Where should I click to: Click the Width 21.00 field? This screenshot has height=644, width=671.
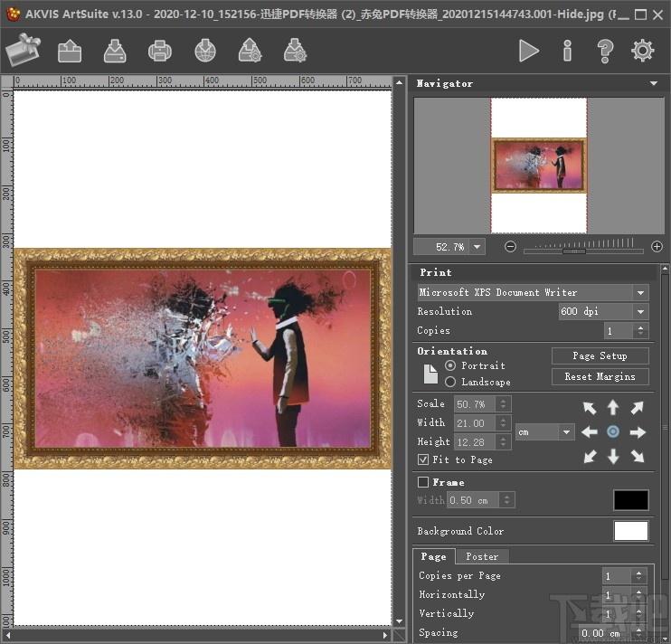[474, 422]
